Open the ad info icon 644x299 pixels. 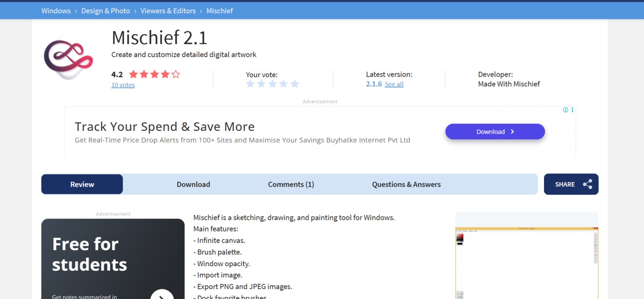pyautogui.click(x=565, y=110)
